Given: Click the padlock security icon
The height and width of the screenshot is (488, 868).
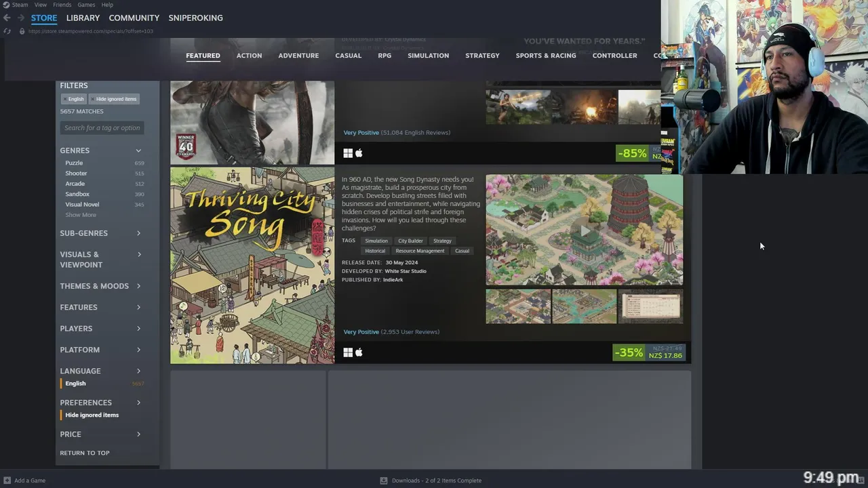Looking at the screenshot, I should (22, 31).
